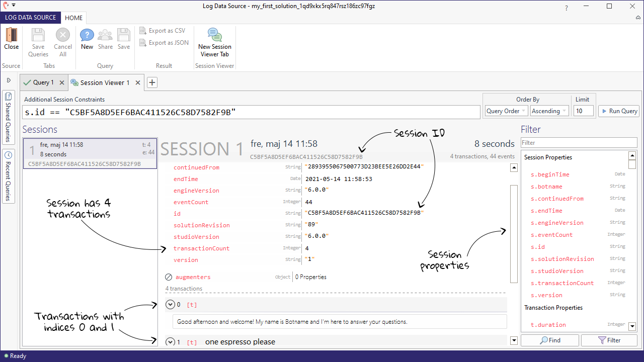The image size is (644, 362).
Task: Close the Query 1 tab
Action: point(62,82)
